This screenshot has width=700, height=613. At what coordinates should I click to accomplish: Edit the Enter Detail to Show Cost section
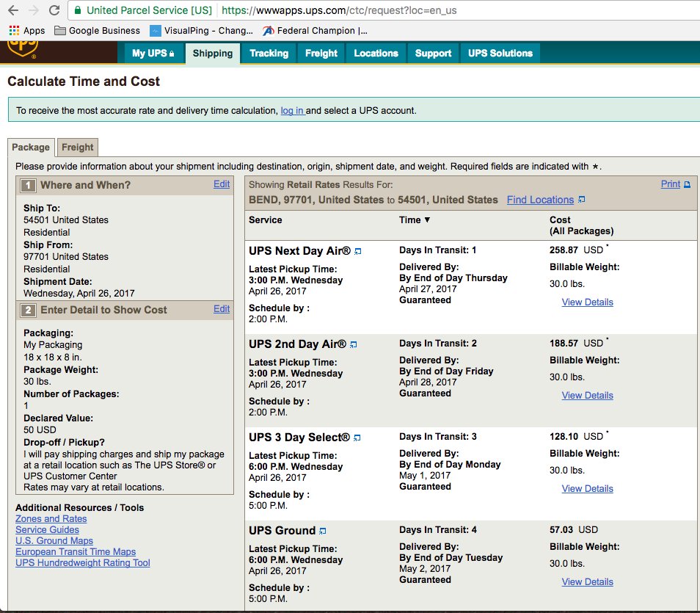click(x=222, y=309)
